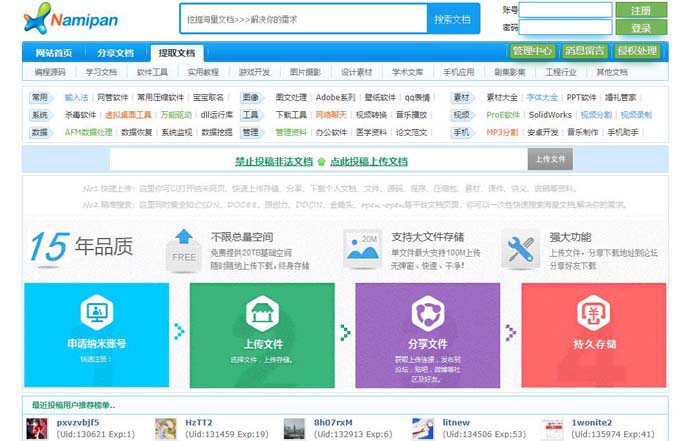
Task: Click the FREE unlimited space icon
Action: pos(184,247)
